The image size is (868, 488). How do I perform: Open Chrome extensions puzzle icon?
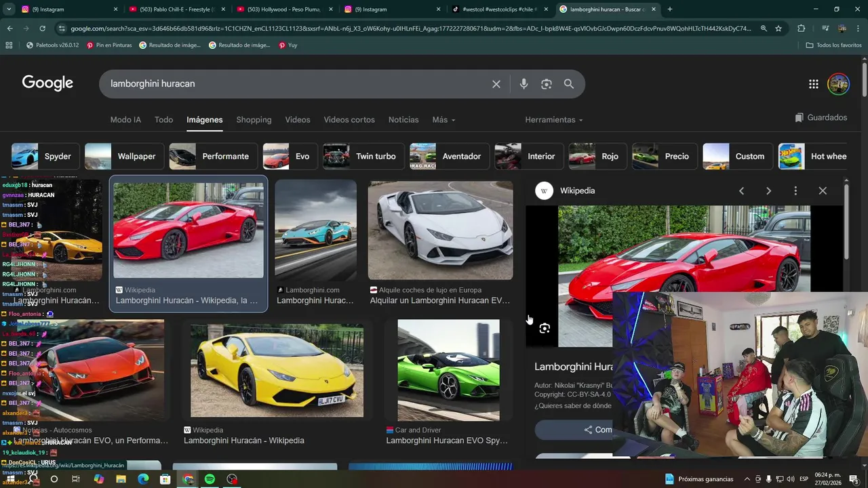[x=801, y=28]
